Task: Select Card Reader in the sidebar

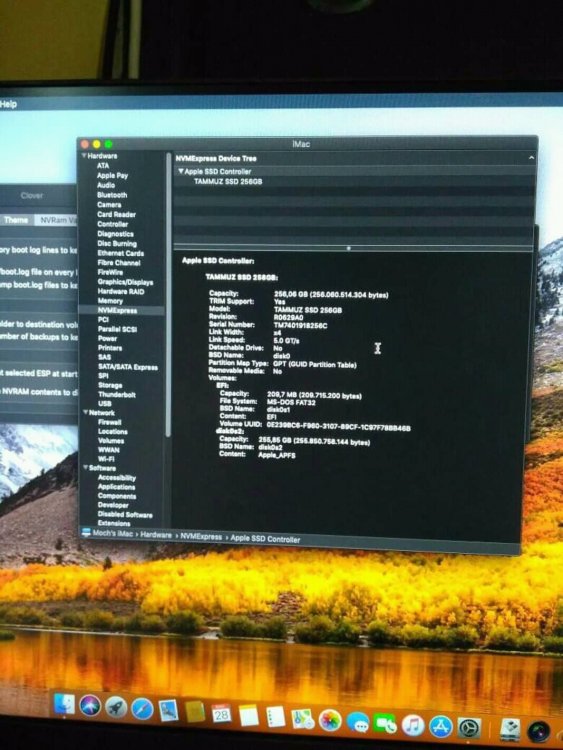Action: click(116, 214)
